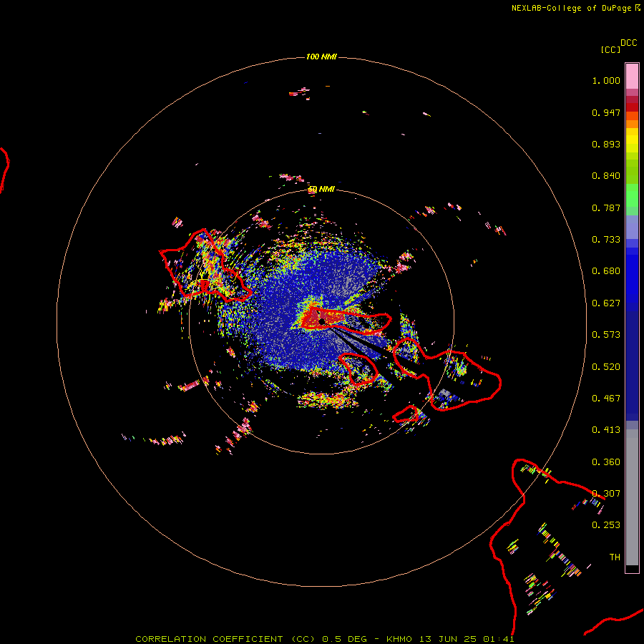Click the 50 NMI range ring label

(x=321, y=189)
